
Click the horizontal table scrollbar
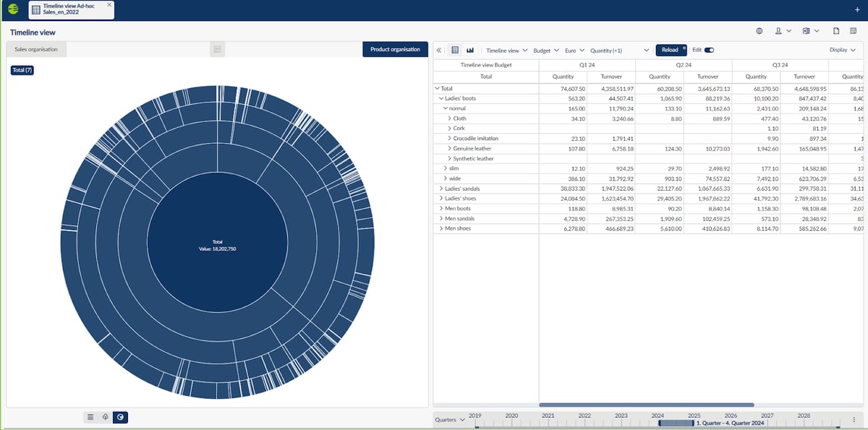[x=646, y=405]
